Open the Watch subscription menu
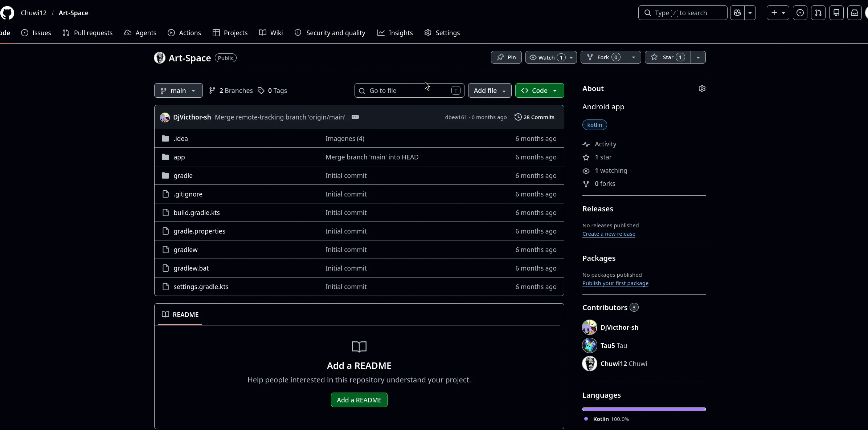Screen dimensions: 868x430 [551, 57]
